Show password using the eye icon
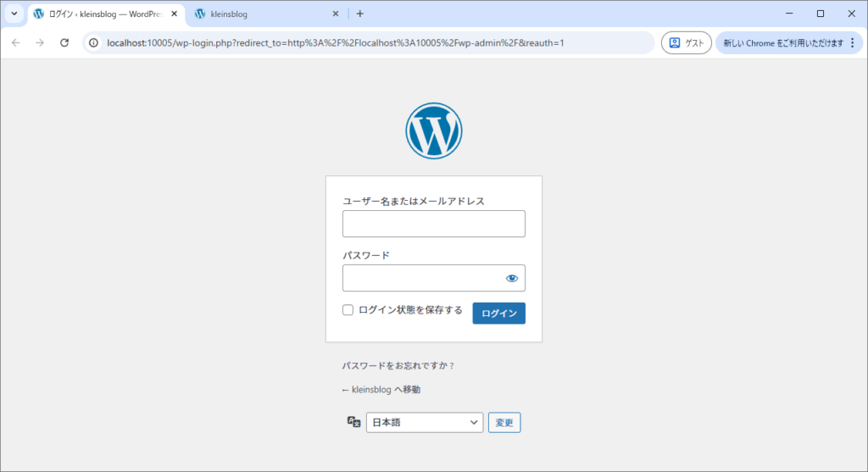This screenshot has height=472, width=868. pyautogui.click(x=511, y=278)
